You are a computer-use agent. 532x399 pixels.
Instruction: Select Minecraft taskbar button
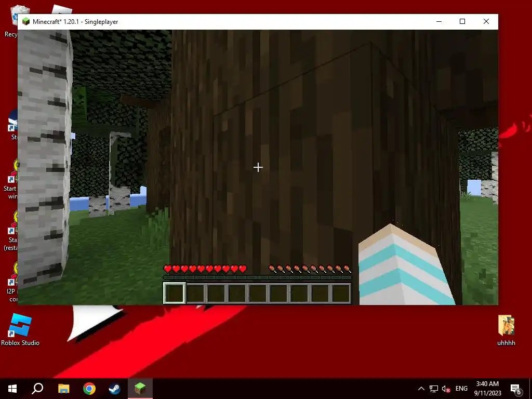tap(140, 389)
